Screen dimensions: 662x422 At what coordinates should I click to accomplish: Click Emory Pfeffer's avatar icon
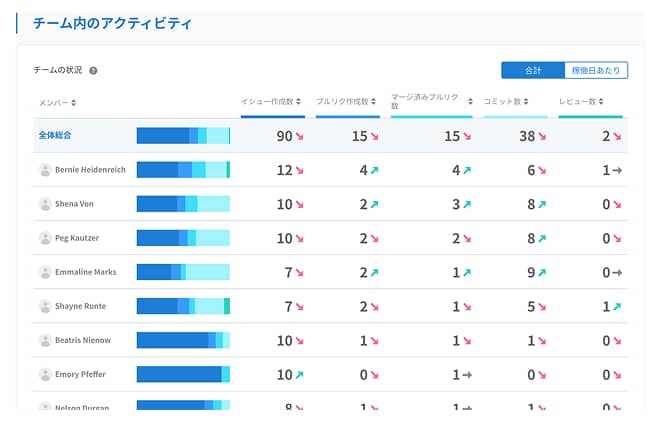click(x=45, y=375)
